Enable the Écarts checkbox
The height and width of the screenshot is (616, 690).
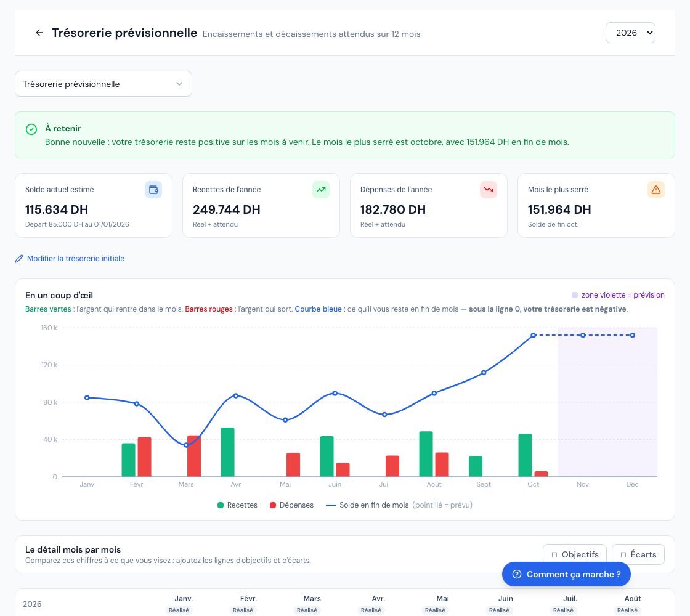point(623,555)
